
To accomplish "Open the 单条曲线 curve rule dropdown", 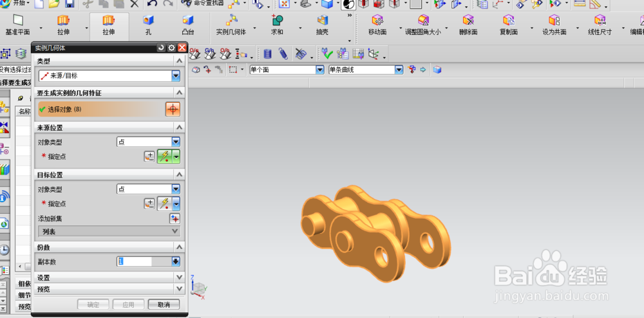I will click(399, 70).
